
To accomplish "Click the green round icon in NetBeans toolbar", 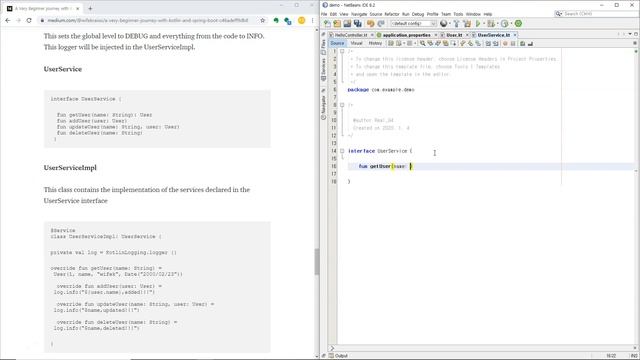I will tap(518, 24).
